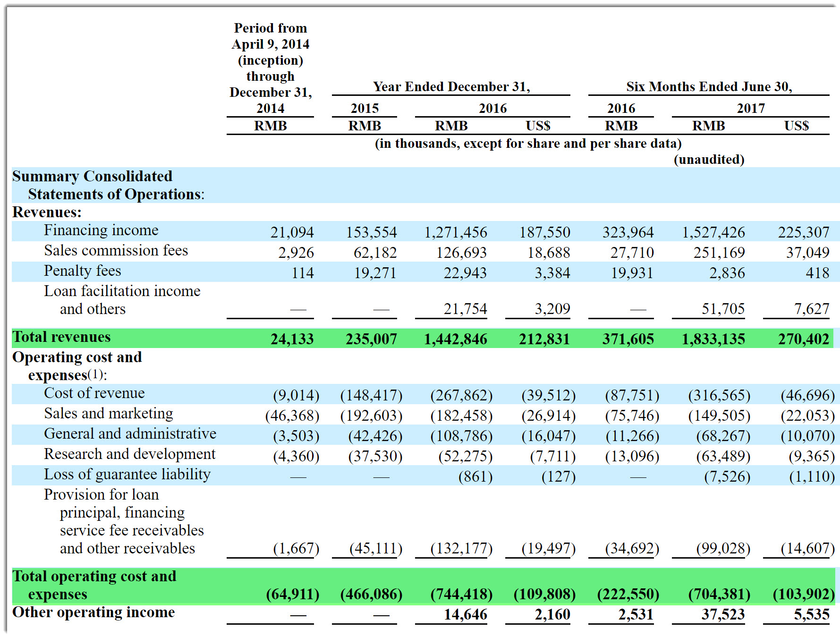Screen dimensions: 840x637
Task: Select the guarantee liability value (861)
Action: tap(475, 476)
